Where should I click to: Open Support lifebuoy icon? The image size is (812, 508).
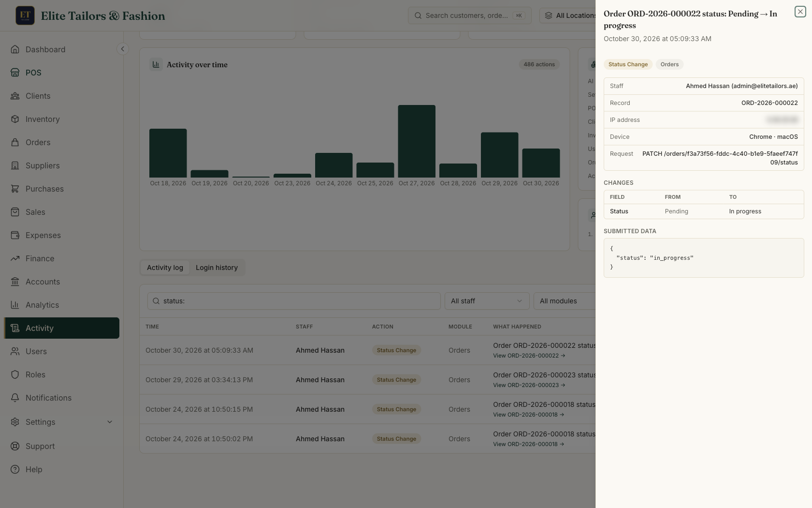point(15,446)
